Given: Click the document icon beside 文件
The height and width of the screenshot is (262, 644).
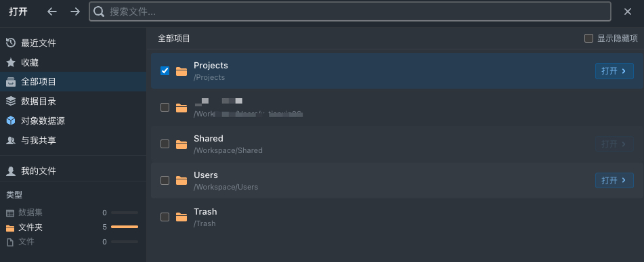Looking at the screenshot, I should tap(10, 242).
